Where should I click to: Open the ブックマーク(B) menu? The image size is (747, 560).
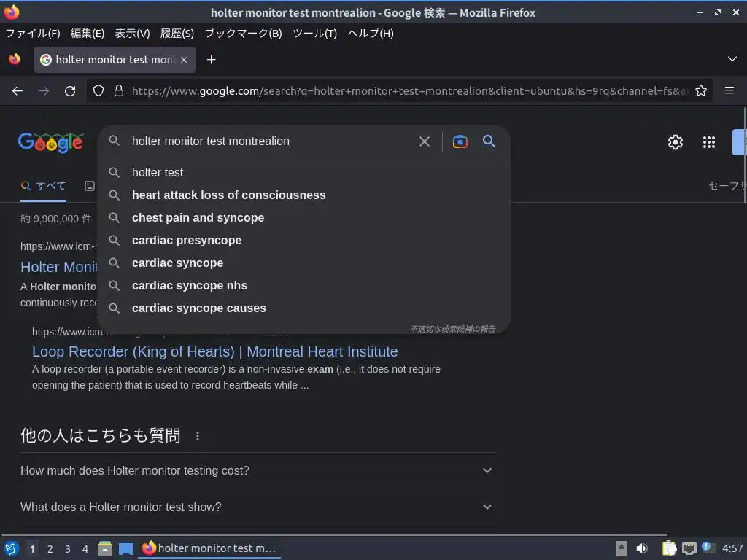click(x=243, y=34)
